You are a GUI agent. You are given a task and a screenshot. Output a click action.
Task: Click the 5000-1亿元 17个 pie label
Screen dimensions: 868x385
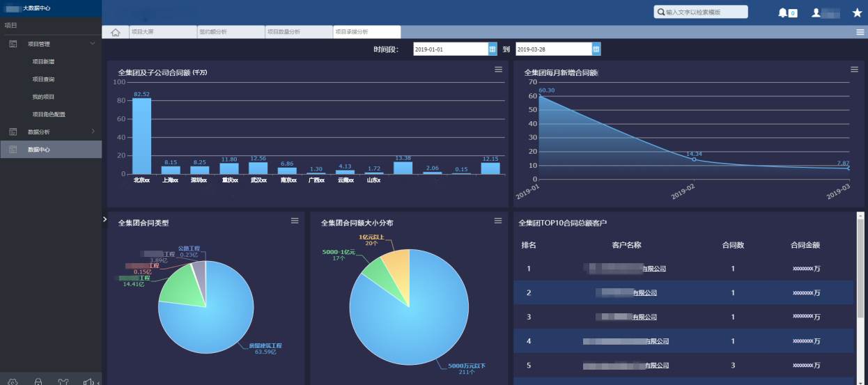[x=339, y=255]
